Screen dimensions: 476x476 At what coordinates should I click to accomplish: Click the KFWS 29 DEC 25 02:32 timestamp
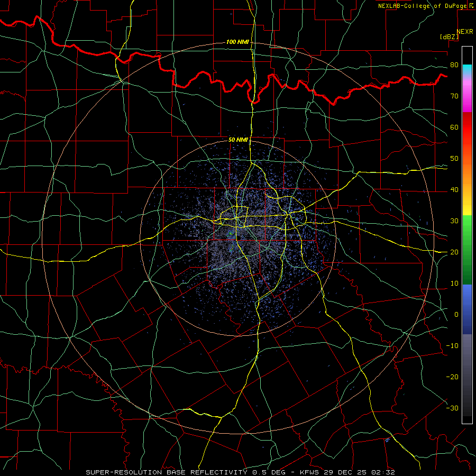[347, 472]
